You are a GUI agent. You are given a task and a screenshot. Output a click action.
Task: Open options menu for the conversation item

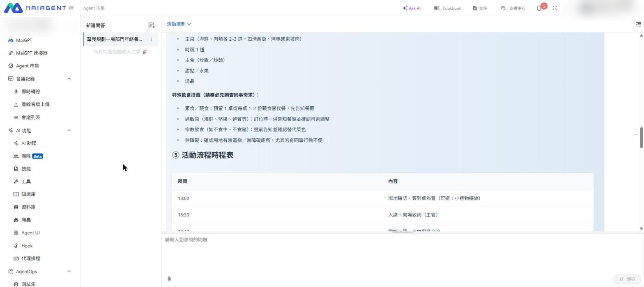pyautogui.click(x=152, y=39)
